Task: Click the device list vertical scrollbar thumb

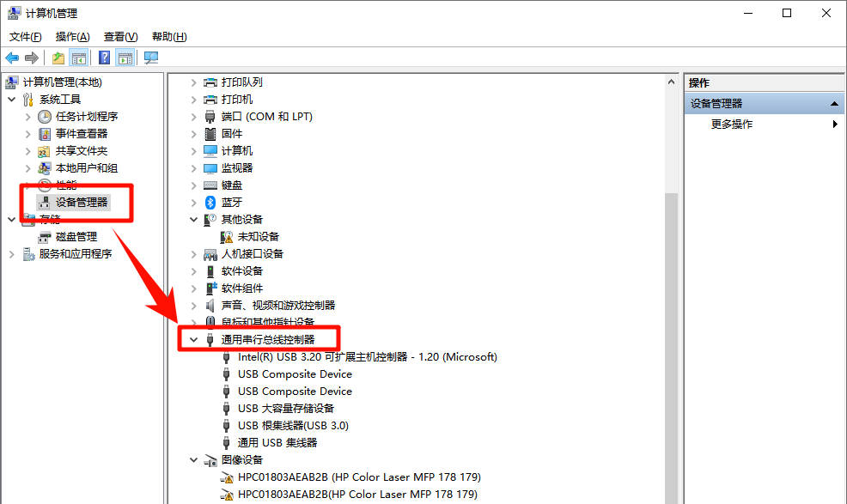Action: 671,348
